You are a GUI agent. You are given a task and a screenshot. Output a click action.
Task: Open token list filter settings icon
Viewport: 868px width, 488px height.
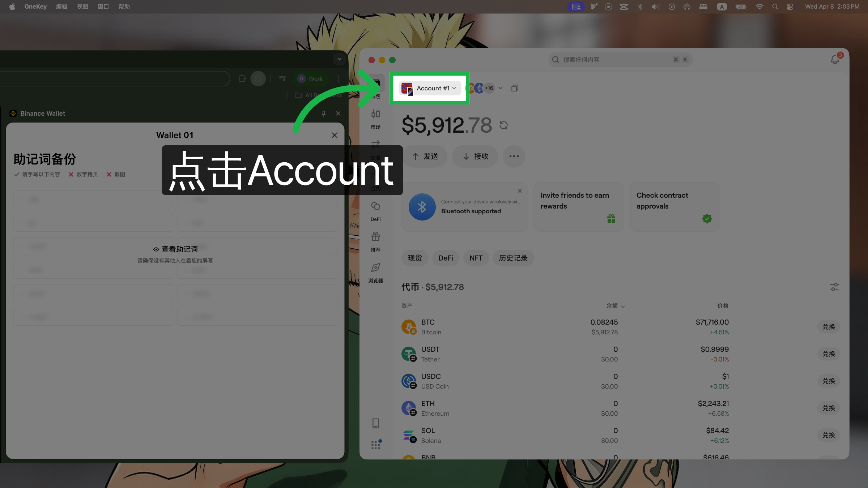tap(834, 287)
